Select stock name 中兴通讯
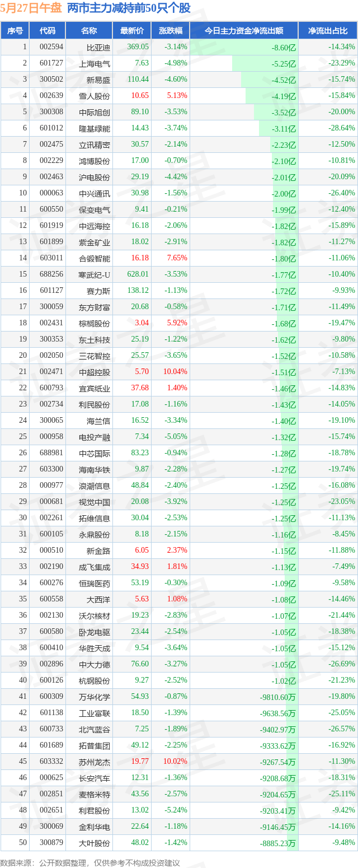 coord(95,193)
